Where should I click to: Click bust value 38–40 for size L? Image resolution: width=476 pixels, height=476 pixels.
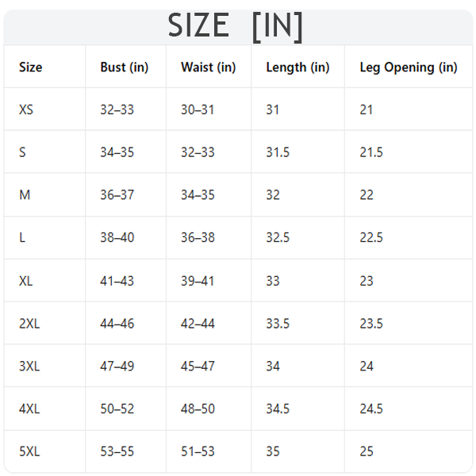[117, 238]
